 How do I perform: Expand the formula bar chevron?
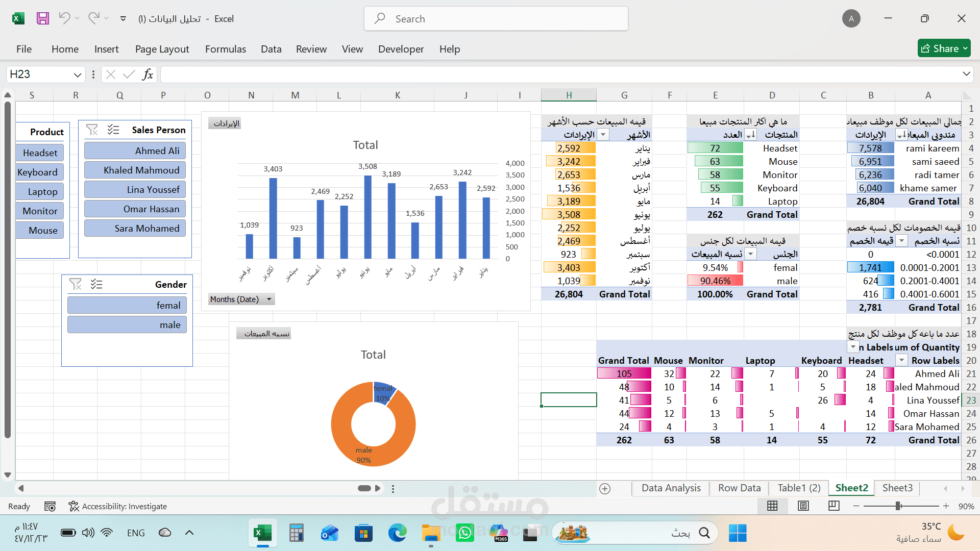[966, 74]
